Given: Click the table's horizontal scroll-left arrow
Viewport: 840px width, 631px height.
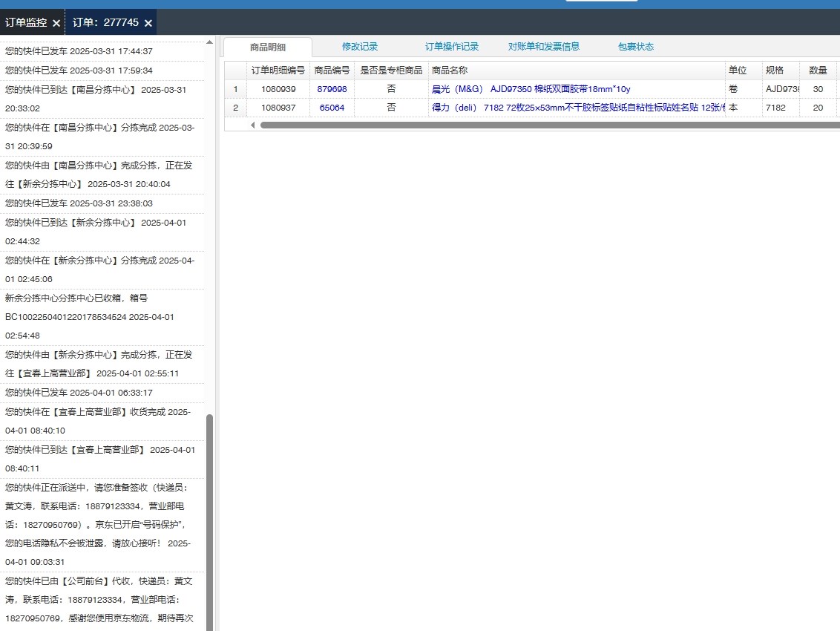Looking at the screenshot, I should point(253,125).
